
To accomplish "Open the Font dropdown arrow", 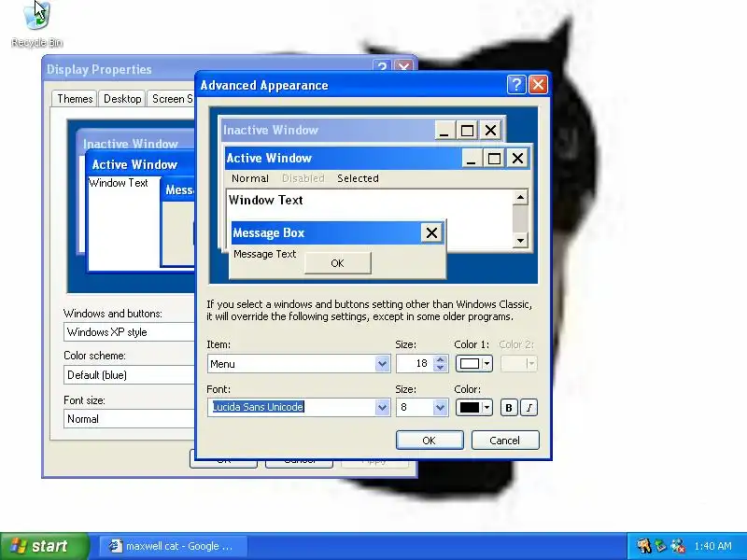I will coord(382,408).
